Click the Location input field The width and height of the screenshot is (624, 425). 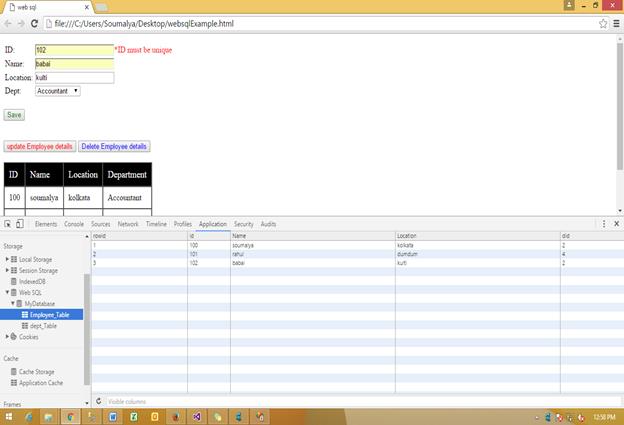coord(74,78)
